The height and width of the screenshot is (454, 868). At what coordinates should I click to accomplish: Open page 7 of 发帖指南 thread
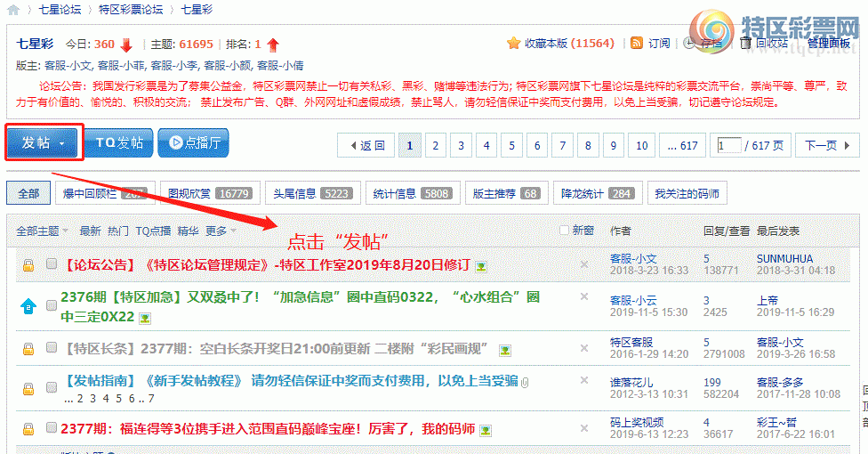pyautogui.click(x=151, y=398)
